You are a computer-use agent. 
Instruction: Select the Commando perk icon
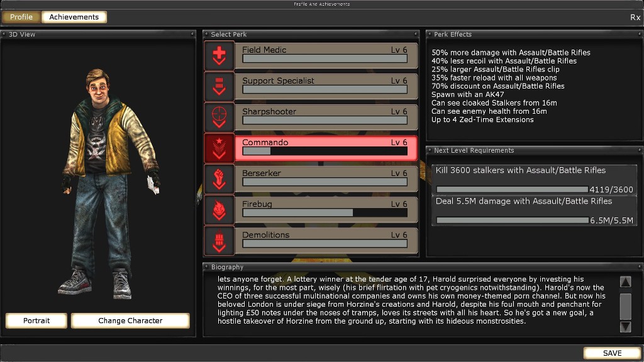pyautogui.click(x=219, y=148)
